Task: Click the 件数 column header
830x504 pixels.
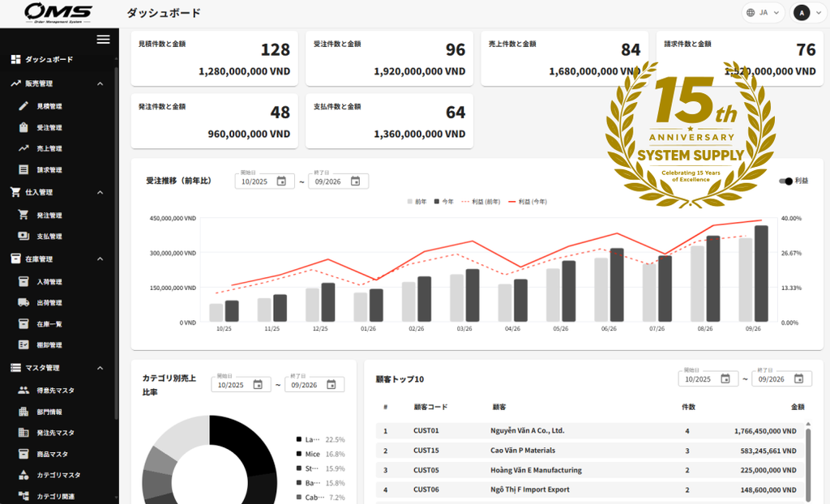Action: 688,407
